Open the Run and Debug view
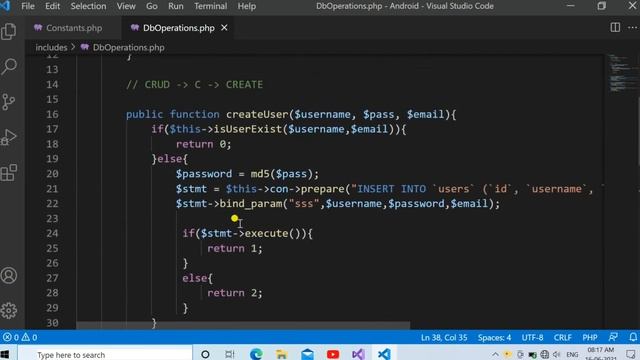This screenshot has width=640, height=360. point(9,137)
